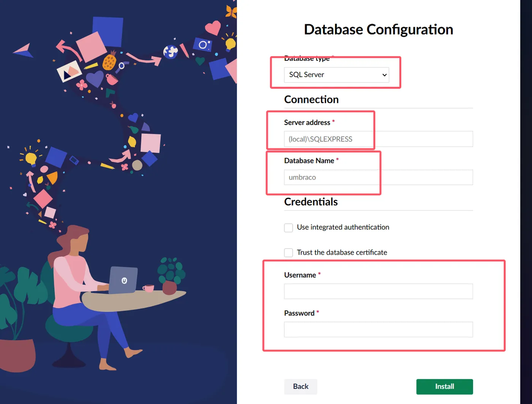Click the potted plant on the table
The image size is (532, 404).
[171, 276]
